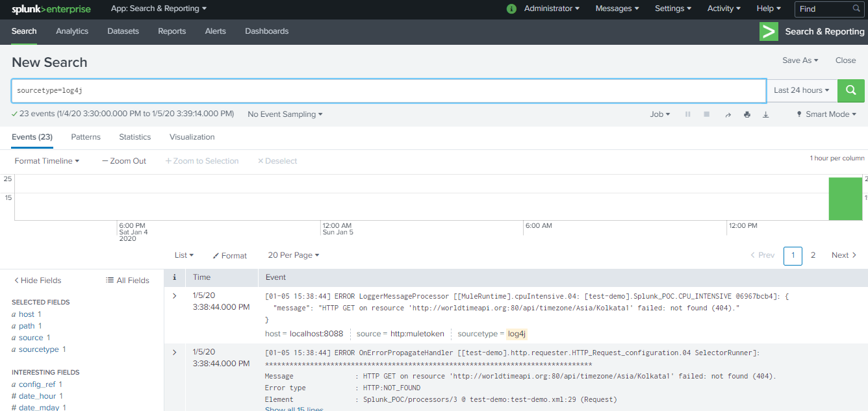Expand the first event row chevron
The image size is (868, 411).
[x=174, y=296]
